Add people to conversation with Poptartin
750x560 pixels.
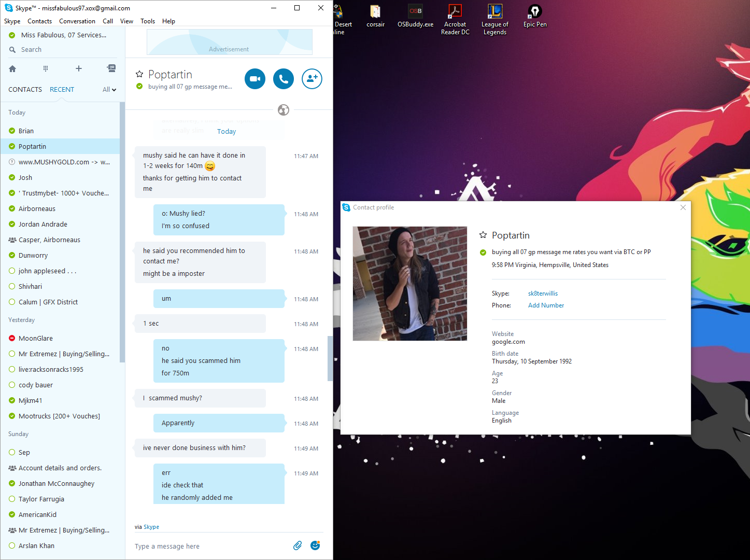[312, 79]
